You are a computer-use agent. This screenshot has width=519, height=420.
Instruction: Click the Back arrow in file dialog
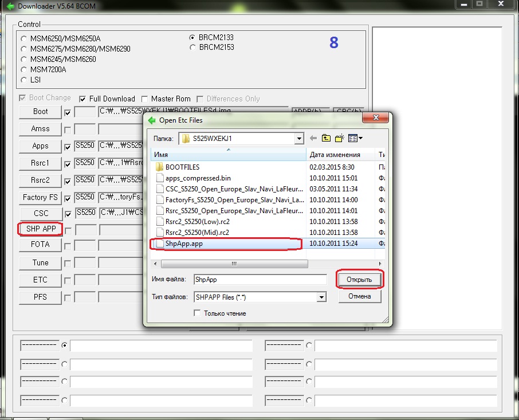point(313,138)
